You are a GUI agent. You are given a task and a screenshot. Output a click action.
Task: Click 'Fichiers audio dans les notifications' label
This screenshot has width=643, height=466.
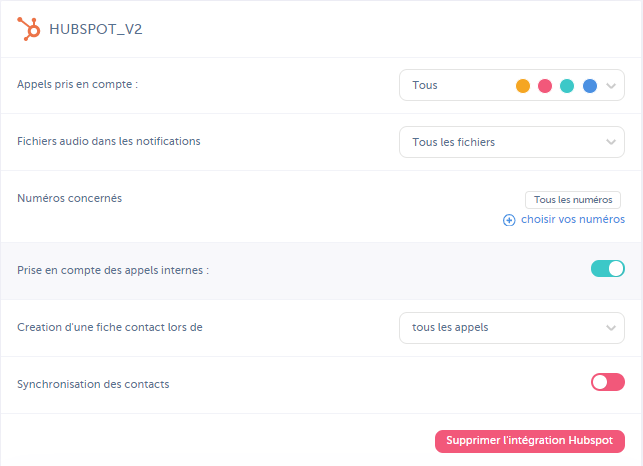pos(109,142)
